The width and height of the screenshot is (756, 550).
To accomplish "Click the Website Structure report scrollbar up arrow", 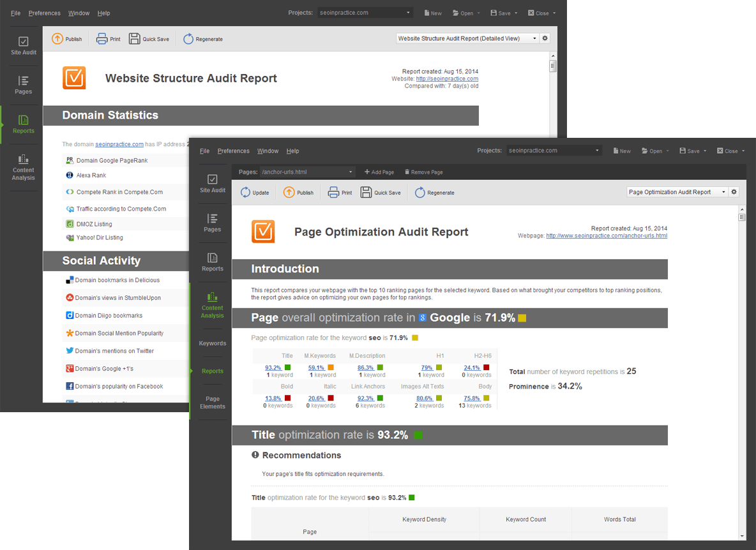I will pos(553,56).
